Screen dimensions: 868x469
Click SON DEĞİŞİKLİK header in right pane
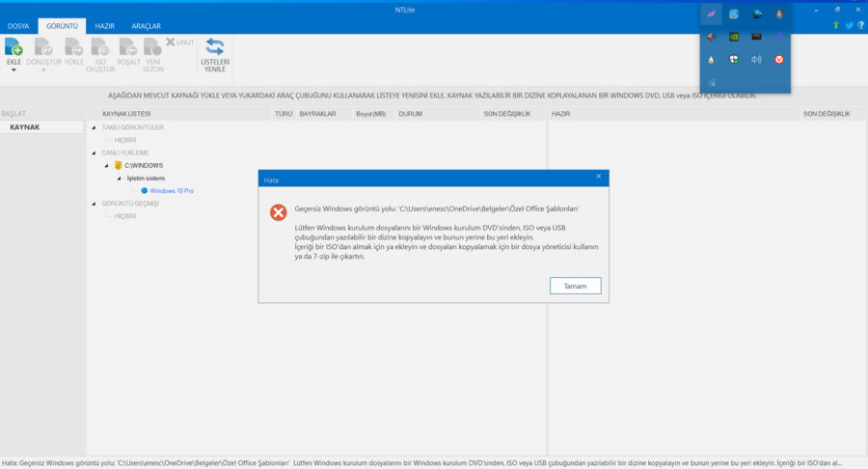[x=832, y=114]
